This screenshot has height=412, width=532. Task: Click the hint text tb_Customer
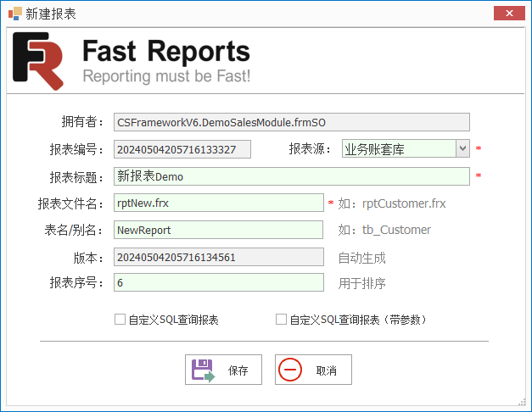pyautogui.click(x=396, y=230)
